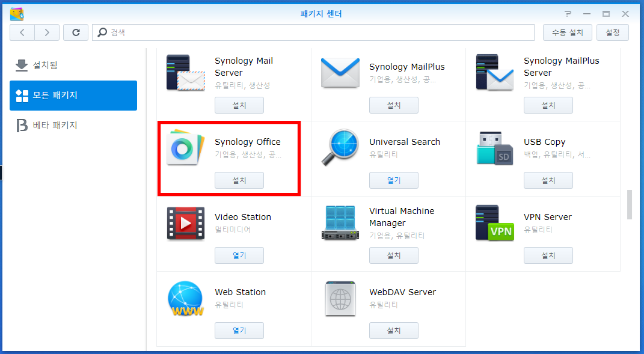Click the Web Station title text
The image size is (644, 354).
pyautogui.click(x=241, y=292)
